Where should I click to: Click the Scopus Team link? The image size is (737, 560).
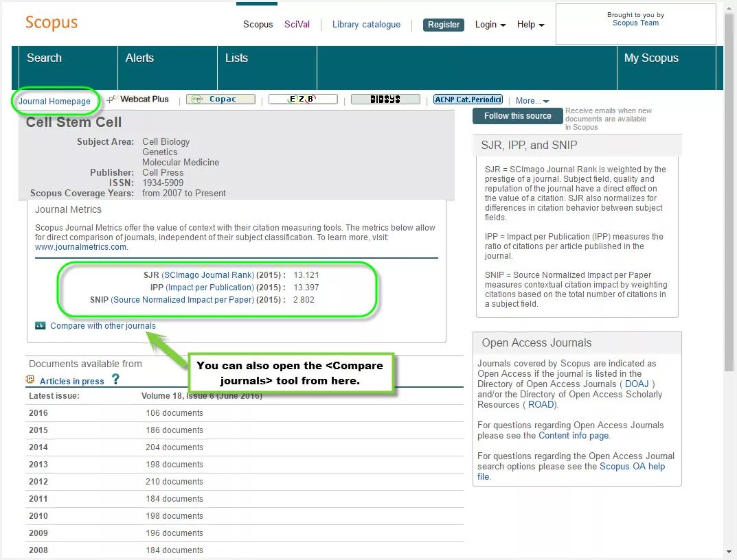click(x=635, y=23)
